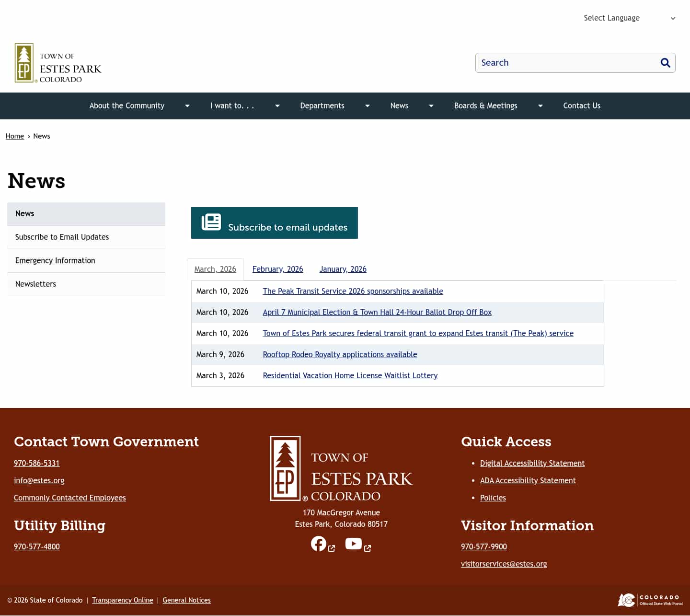Click the Colorado Official State Web Portal logo
This screenshot has width=690, height=616.
[x=648, y=600]
